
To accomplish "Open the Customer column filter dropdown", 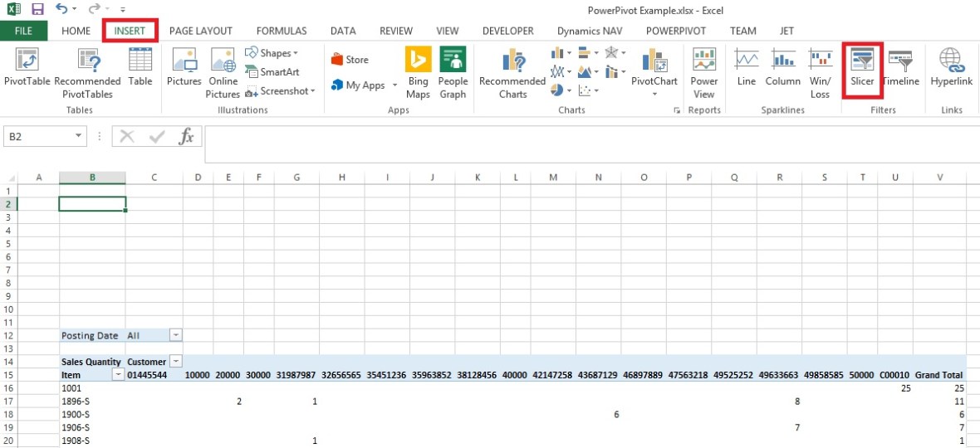I will click(x=175, y=361).
